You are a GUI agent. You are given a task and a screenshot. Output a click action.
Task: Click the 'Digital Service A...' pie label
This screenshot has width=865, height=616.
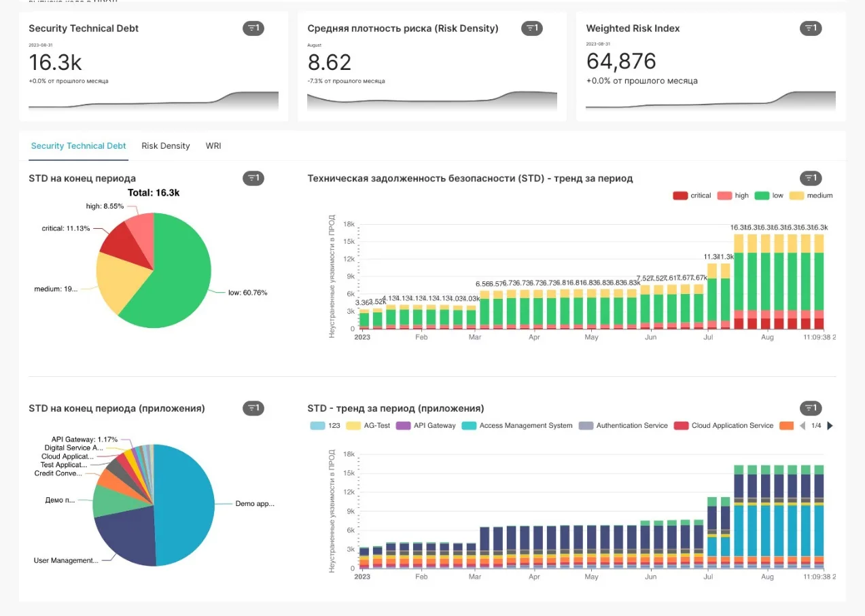point(73,448)
